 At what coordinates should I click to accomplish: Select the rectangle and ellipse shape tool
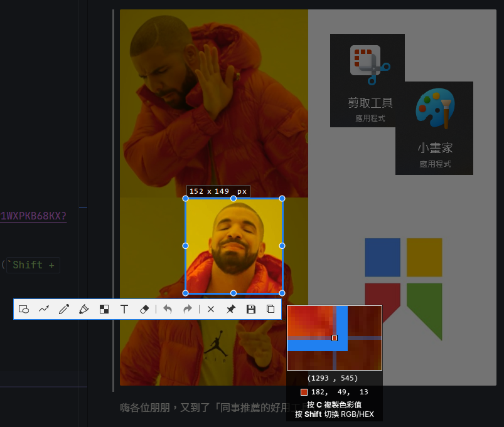24,309
